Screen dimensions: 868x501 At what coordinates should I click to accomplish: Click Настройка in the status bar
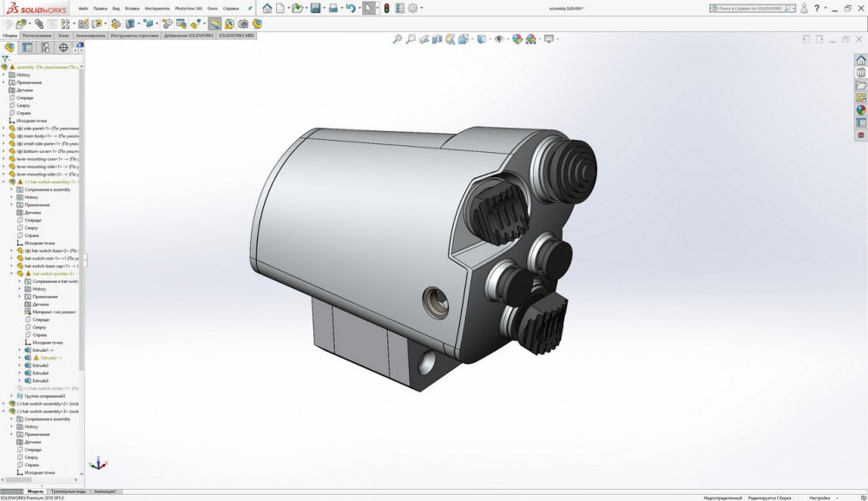point(819,498)
